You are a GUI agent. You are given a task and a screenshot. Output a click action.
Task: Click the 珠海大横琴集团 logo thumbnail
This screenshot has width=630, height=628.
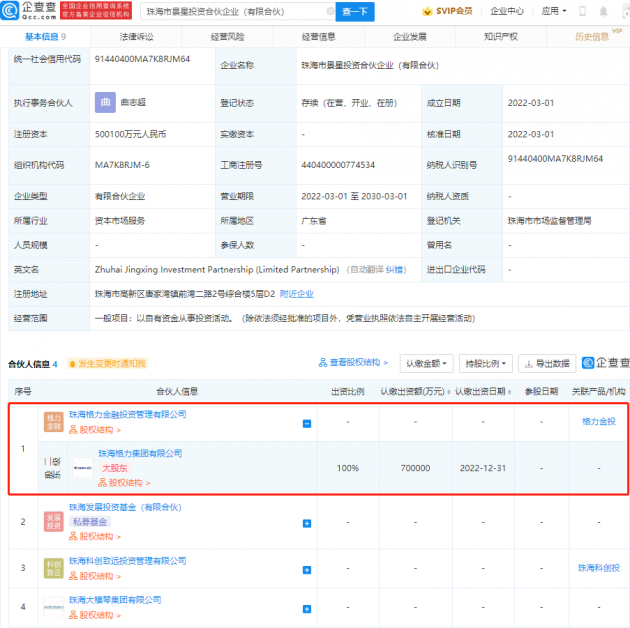tap(53, 607)
